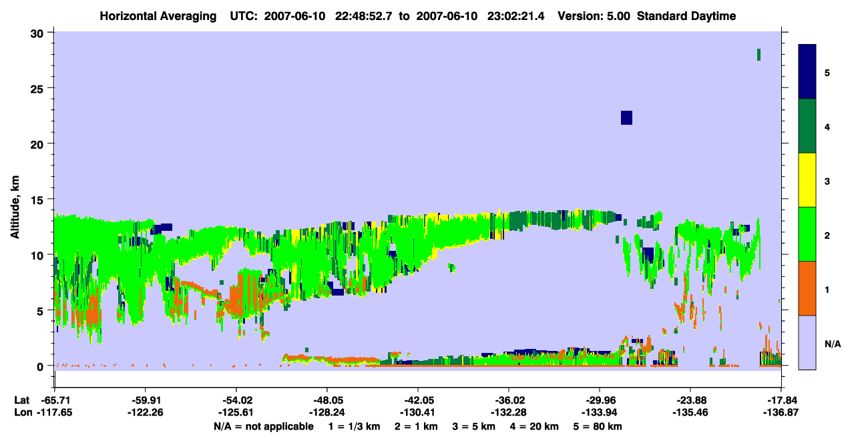Click longitude value '-130.41'
Screen dimensions: 868x445
tap(417, 413)
